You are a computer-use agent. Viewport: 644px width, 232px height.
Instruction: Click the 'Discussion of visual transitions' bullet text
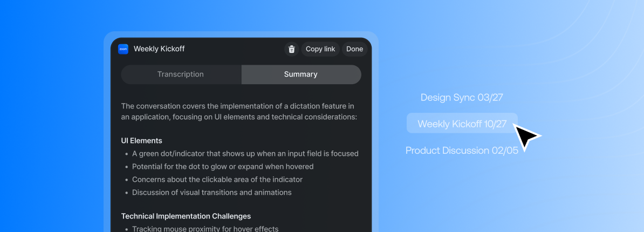pyautogui.click(x=212, y=193)
